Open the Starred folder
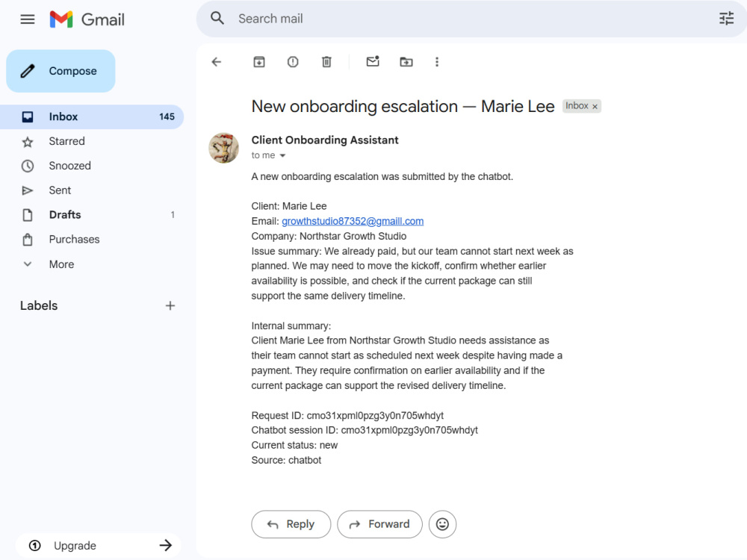The width and height of the screenshot is (747, 560). pyautogui.click(x=91, y=141)
